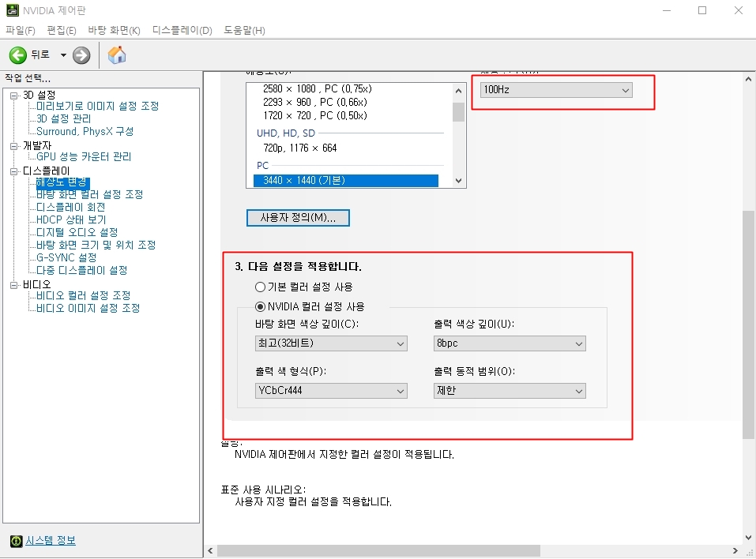Click resolution list scroll down arrow

[458, 181]
